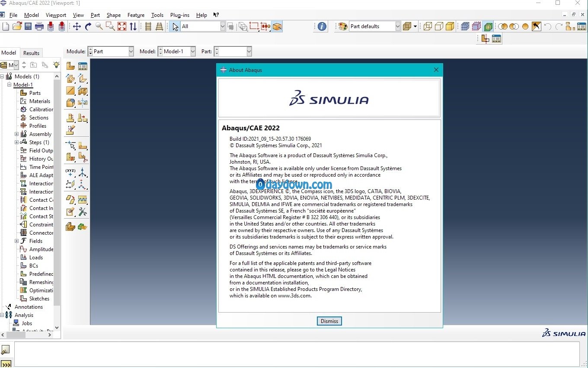Expand the Assembly tree node
This screenshot has width=588, height=368.
click(x=17, y=134)
